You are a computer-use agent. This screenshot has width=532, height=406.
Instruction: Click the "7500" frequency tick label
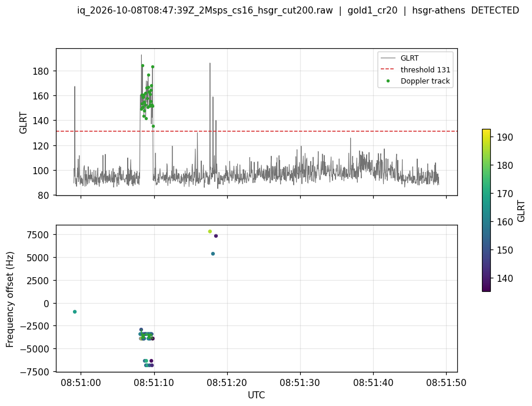point(39,235)
